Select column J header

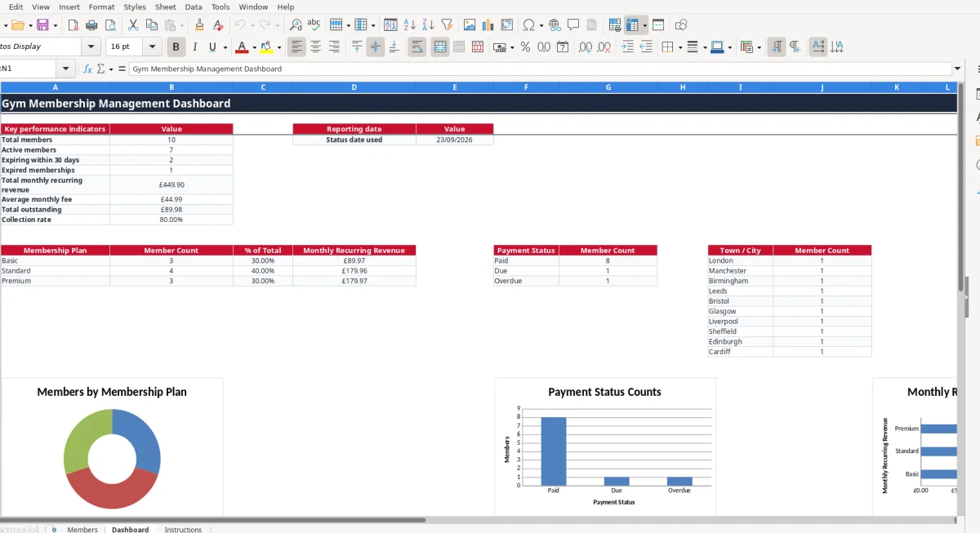[x=822, y=87]
